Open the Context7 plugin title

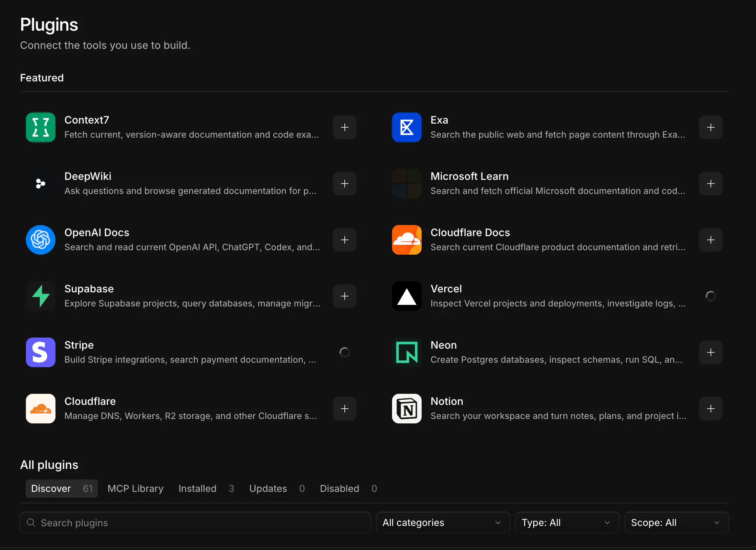(x=87, y=120)
